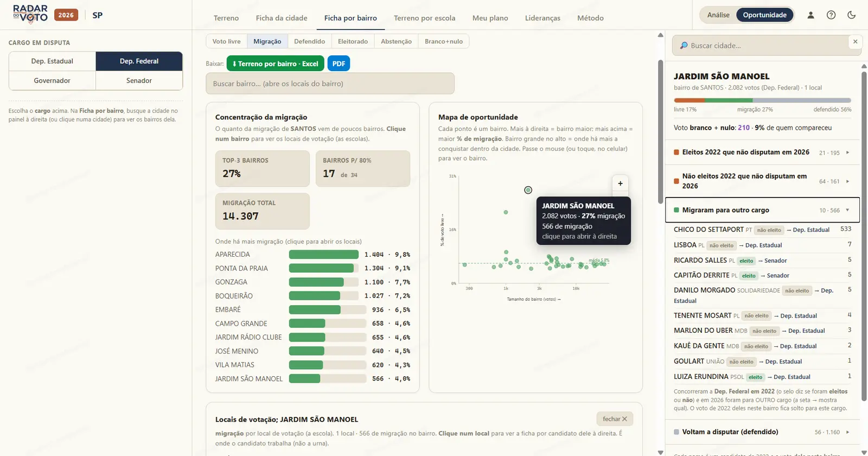Focus the Buscar bairro search field
The height and width of the screenshot is (456, 868).
[x=330, y=84]
